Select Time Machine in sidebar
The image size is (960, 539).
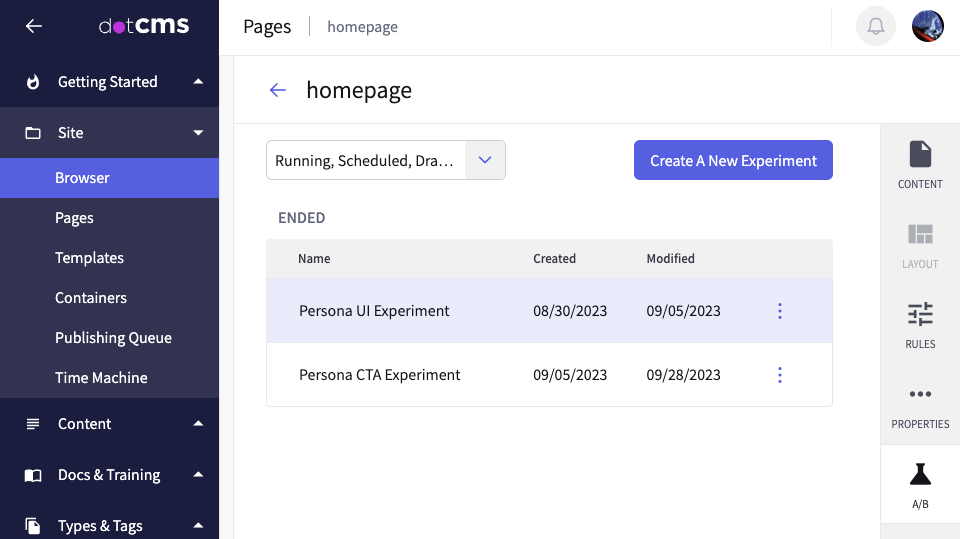[x=101, y=378]
